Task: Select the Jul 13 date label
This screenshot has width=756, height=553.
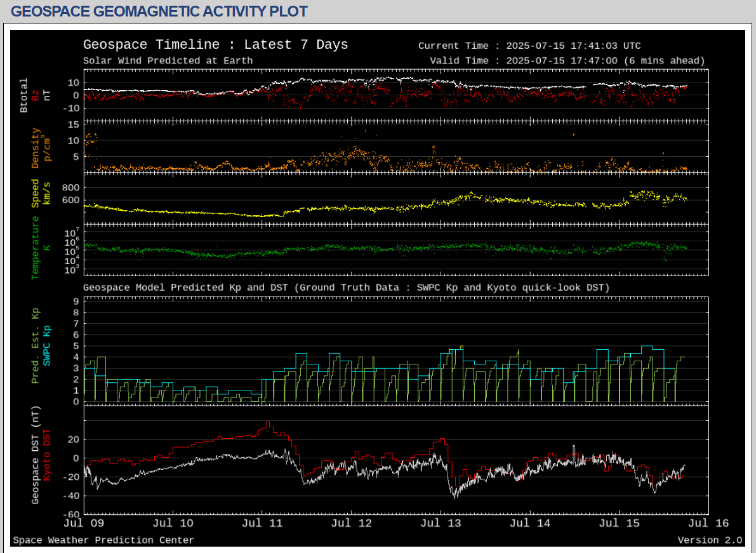Action: 441,523
